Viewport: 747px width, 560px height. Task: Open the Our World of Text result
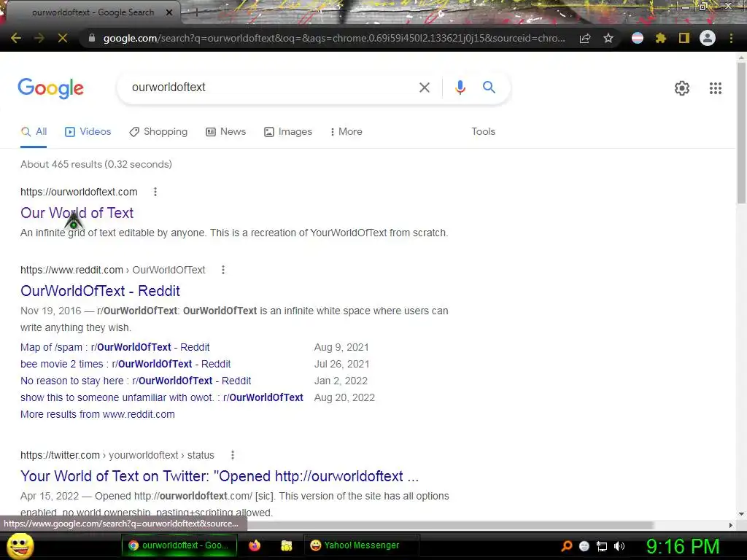point(77,213)
